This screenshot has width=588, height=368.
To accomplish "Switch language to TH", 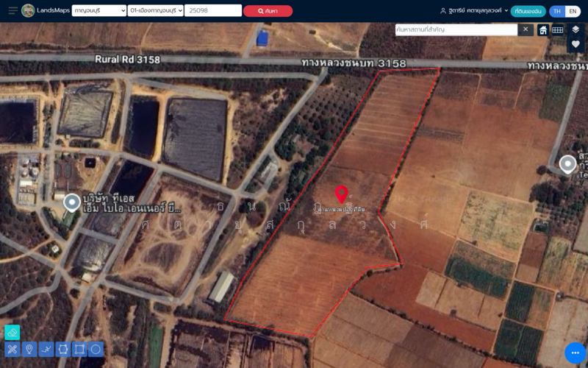I will coord(557,11).
